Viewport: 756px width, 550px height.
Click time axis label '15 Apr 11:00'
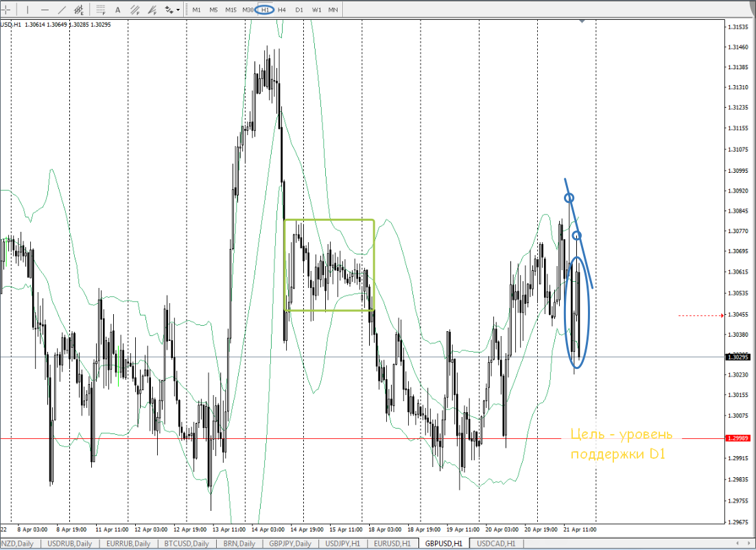point(346,529)
